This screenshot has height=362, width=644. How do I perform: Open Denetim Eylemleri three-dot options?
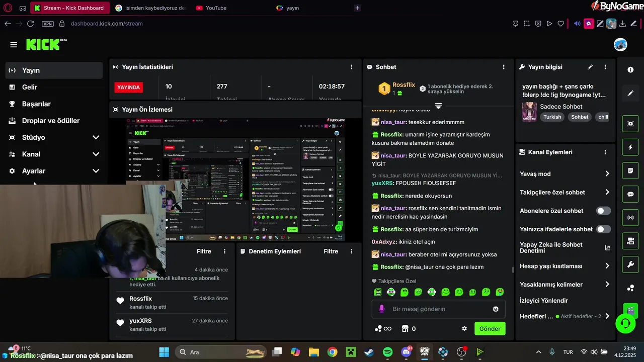coord(351,251)
